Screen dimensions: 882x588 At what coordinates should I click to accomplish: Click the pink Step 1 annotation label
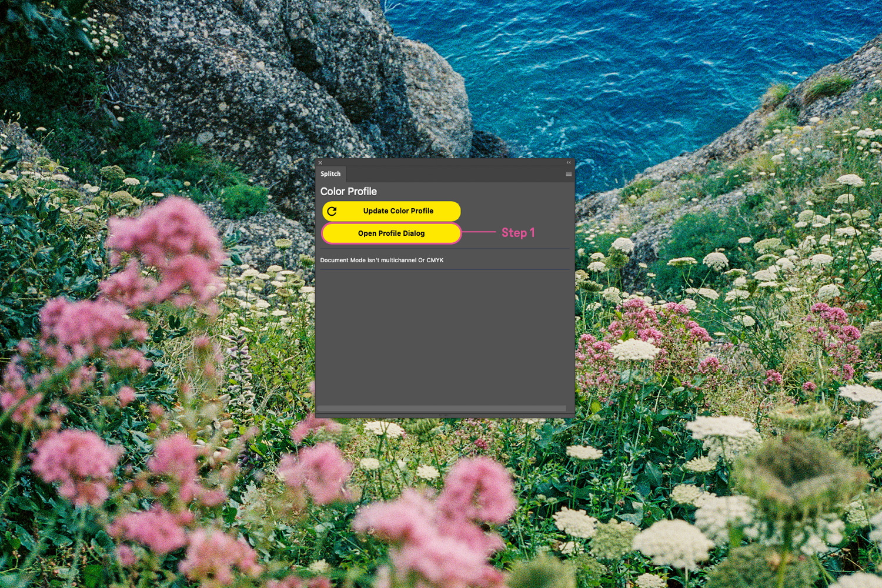click(517, 233)
